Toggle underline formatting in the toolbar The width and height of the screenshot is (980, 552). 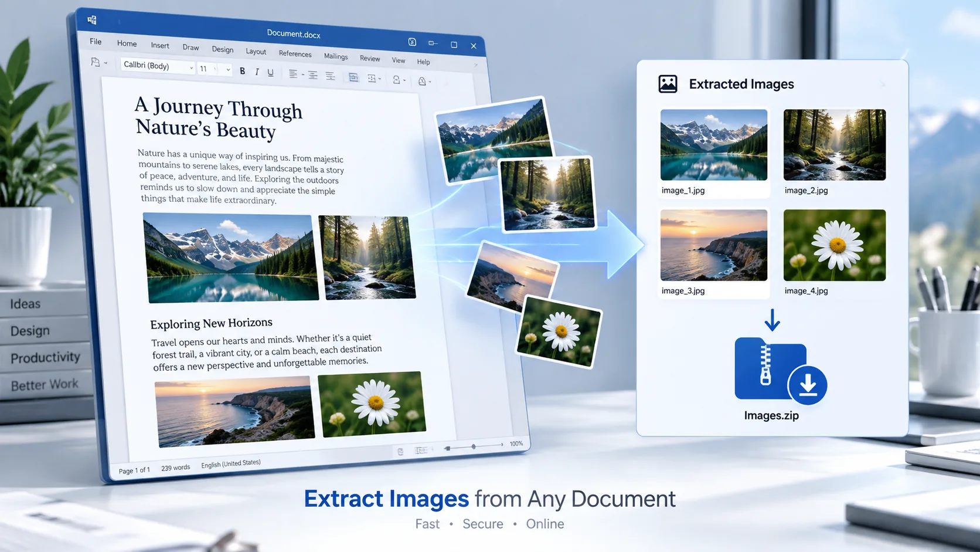(270, 73)
